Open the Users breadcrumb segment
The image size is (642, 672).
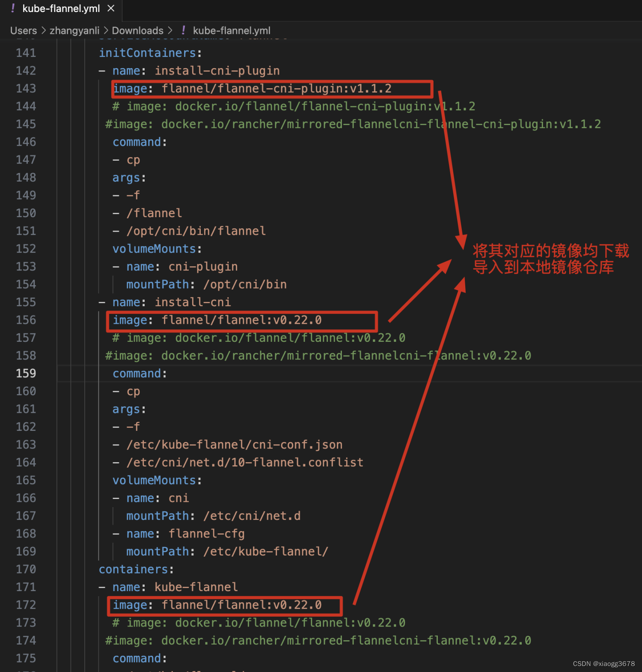point(24,31)
